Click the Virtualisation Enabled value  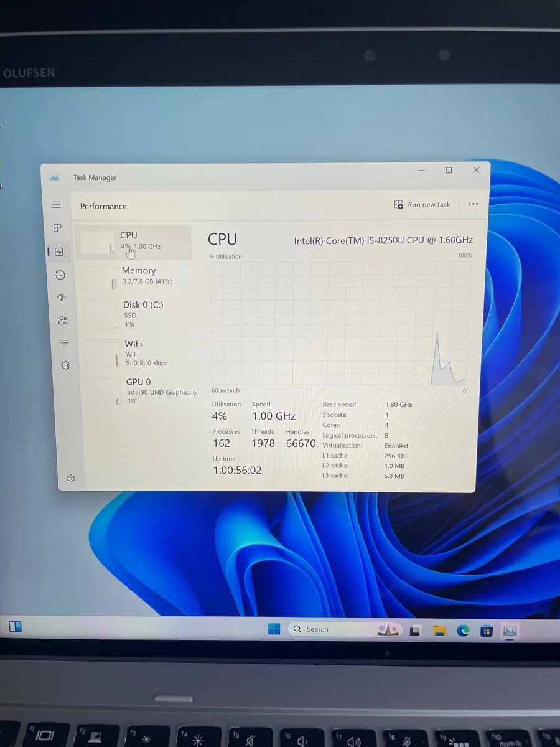[396, 446]
